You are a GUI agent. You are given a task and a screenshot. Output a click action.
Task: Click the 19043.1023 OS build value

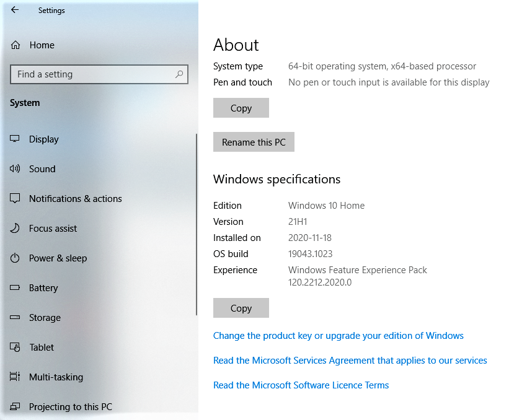click(311, 253)
